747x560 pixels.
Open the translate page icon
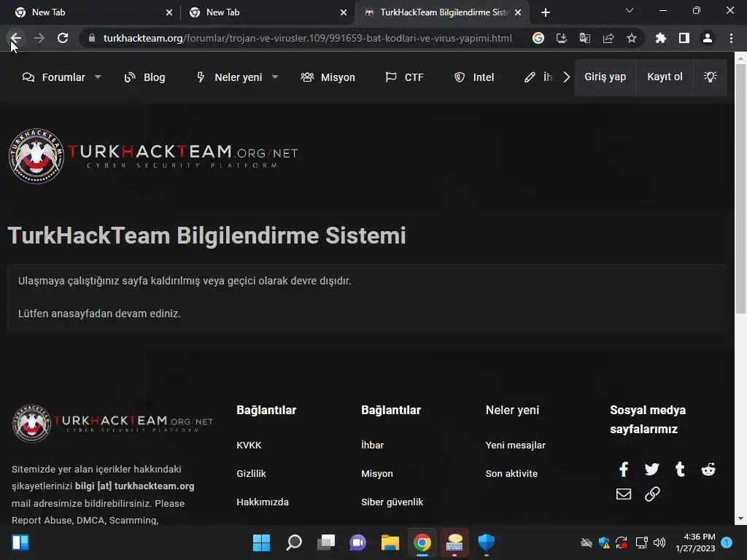pos(584,38)
